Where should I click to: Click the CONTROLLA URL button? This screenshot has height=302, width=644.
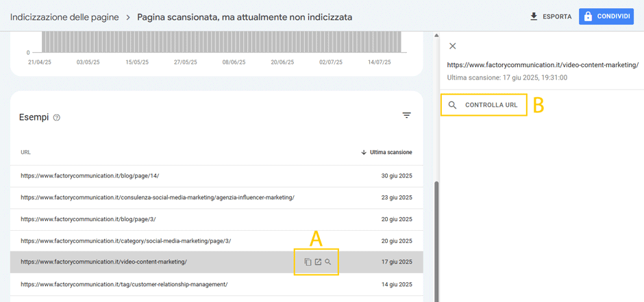(484, 105)
